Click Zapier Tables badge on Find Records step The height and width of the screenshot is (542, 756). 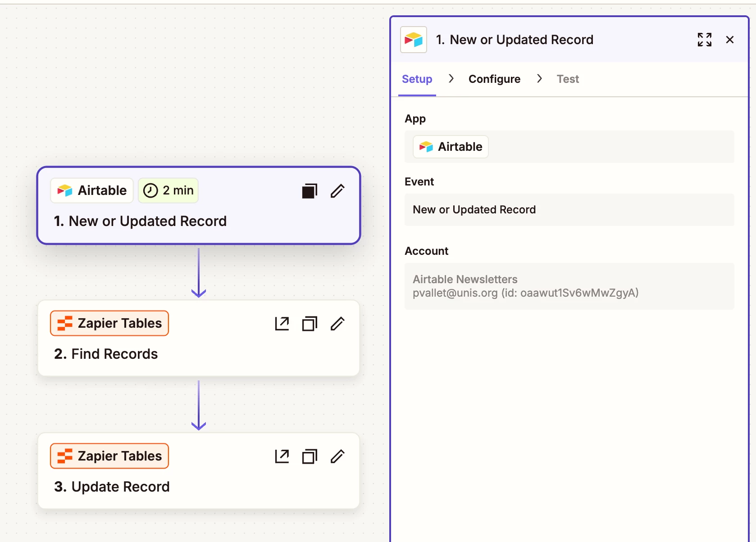tap(109, 323)
